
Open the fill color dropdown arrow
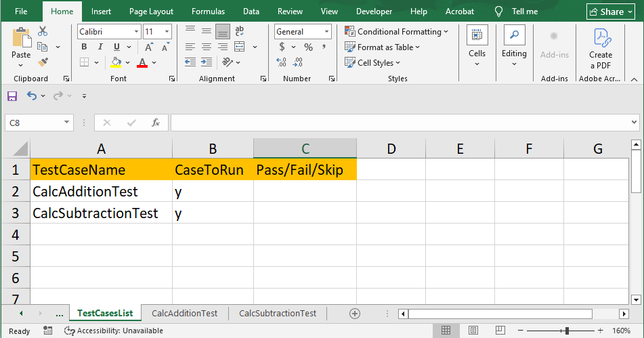(x=128, y=62)
